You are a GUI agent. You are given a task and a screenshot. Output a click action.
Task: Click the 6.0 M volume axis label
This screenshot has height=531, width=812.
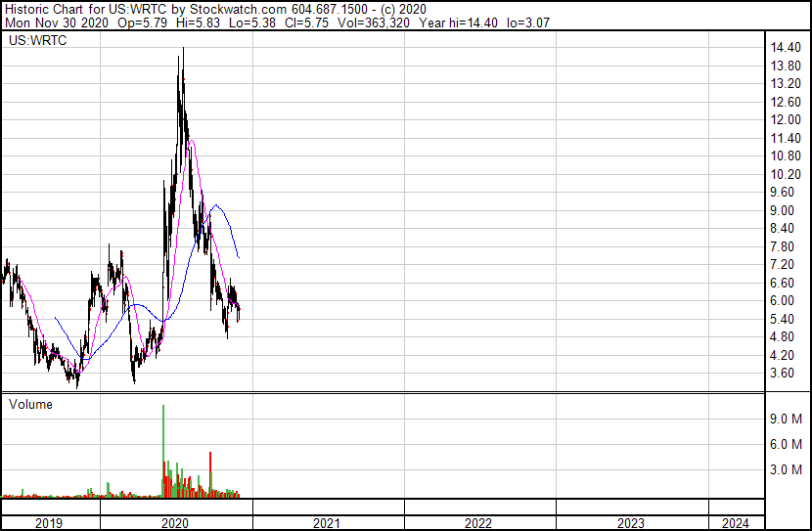[786, 444]
